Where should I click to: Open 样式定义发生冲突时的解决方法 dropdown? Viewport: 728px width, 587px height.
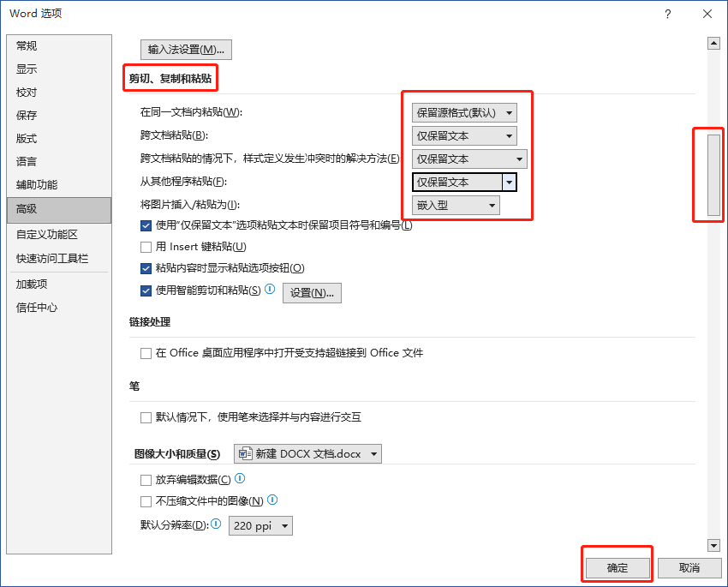pos(469,159)
